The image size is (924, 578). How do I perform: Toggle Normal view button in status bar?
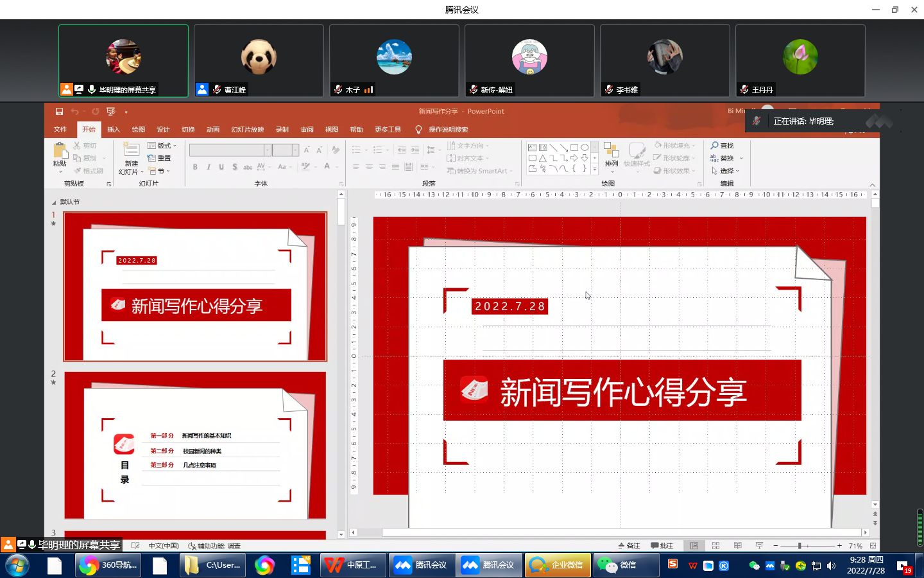pos(694,545)
